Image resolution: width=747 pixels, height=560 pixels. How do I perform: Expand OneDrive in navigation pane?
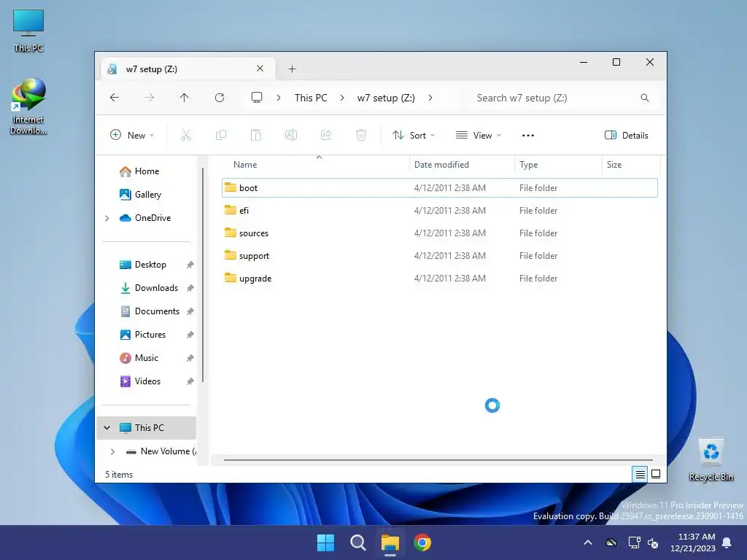107,218
